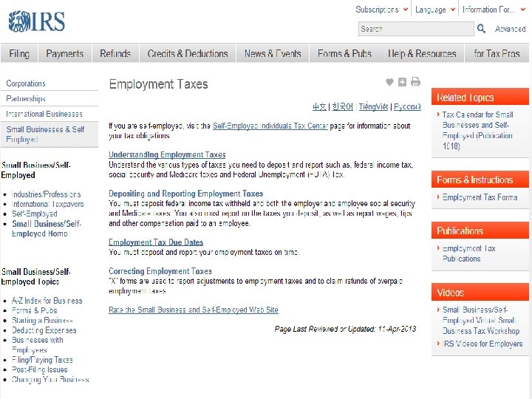Switch to Русский language version

(x=407, y=107)
